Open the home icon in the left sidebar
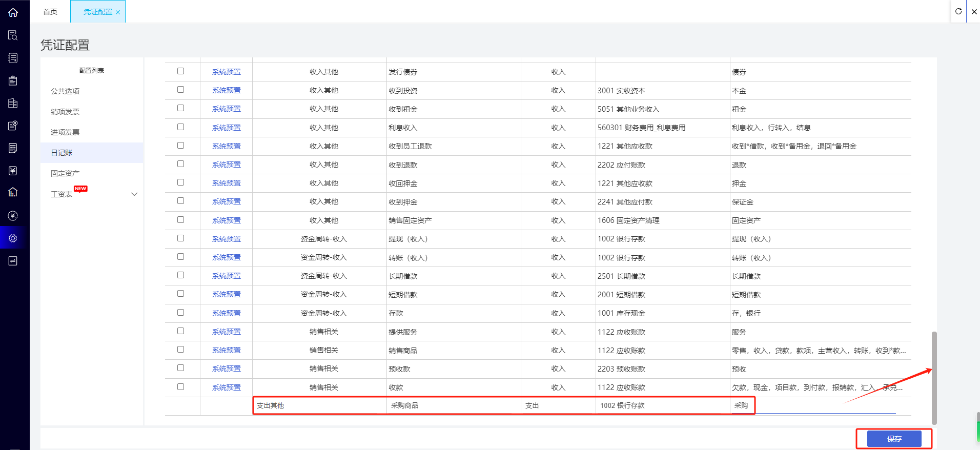The image size is (980, 450). click(x=13, y=13)
